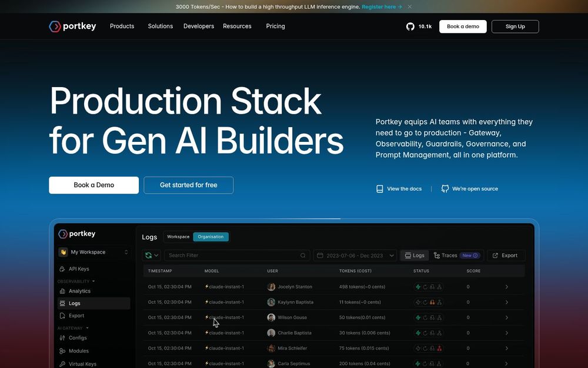
Task: Click the Export button in the Logs toolbar
Action: click(506, 256)
